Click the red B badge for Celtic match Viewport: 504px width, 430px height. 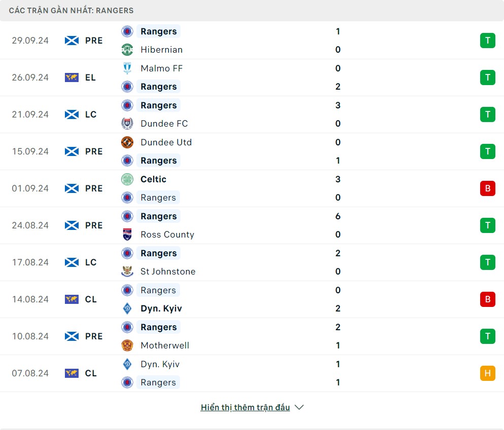click(x=487, y=188)
